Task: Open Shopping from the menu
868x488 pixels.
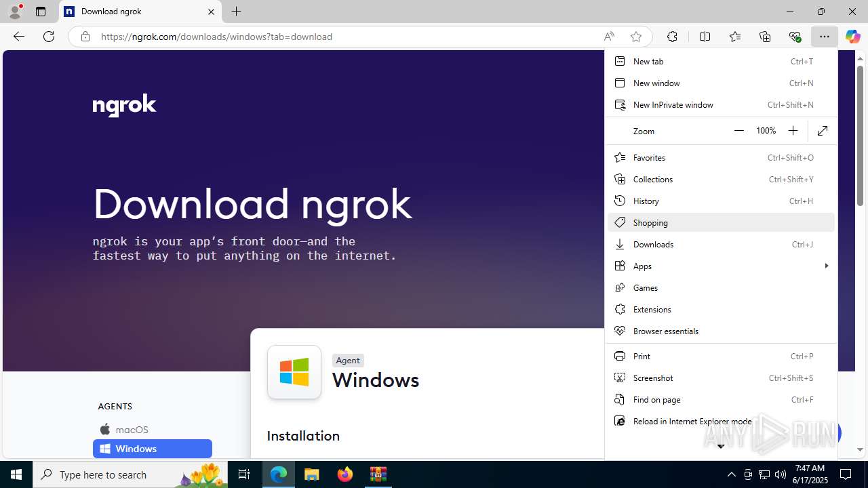Action: pyautogui.click(x=721, y=222)
